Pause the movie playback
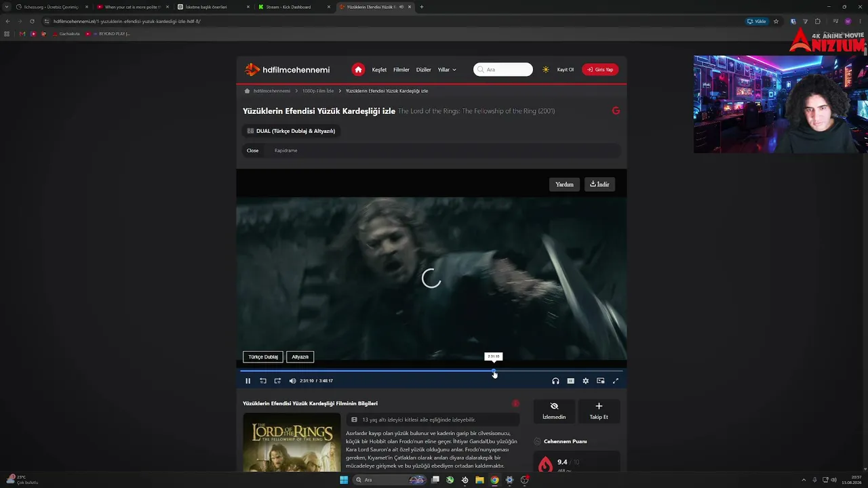The image size is (868, 488). tap(248, 381)
